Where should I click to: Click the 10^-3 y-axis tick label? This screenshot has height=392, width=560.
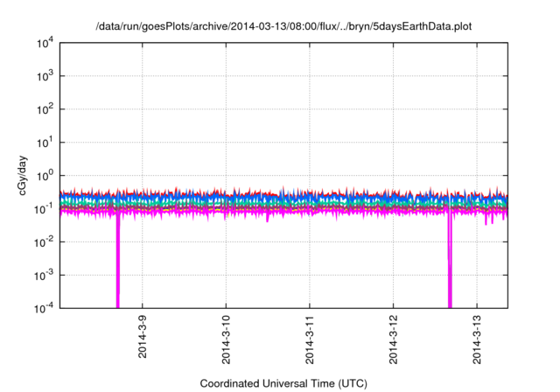click(44, 276)
